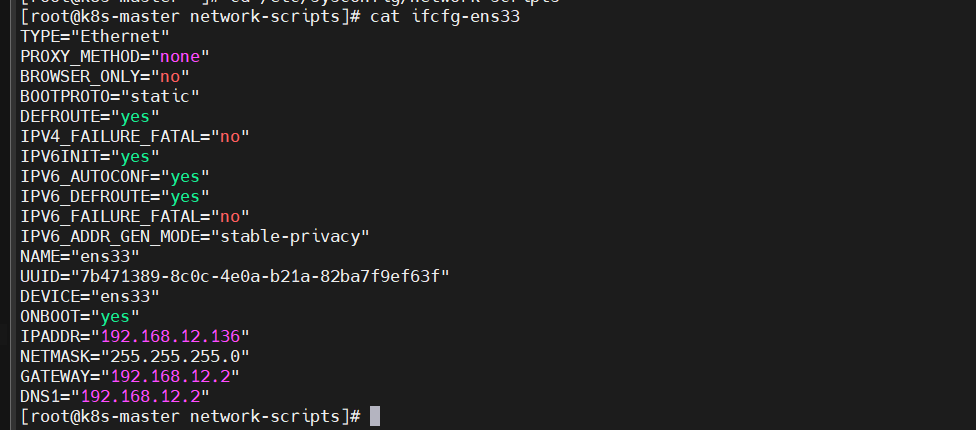Click the terminal cursor block at the prompt

[375, 415]
